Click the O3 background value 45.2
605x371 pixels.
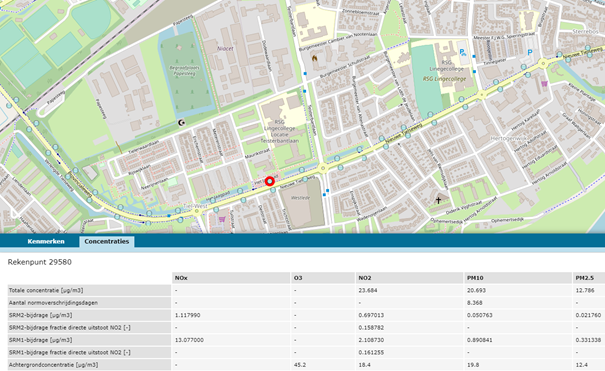pos(300,365)
